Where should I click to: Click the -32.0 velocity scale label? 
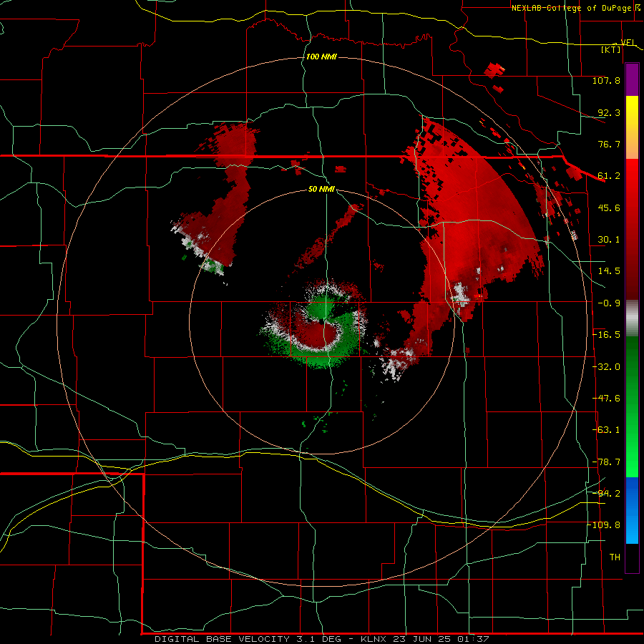click(x=607, y=367)
